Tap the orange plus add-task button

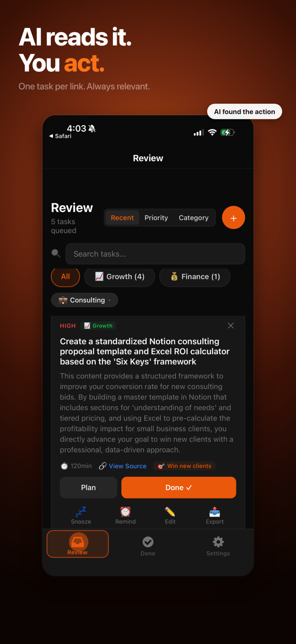pyautogui.click(x=233, y=217)
